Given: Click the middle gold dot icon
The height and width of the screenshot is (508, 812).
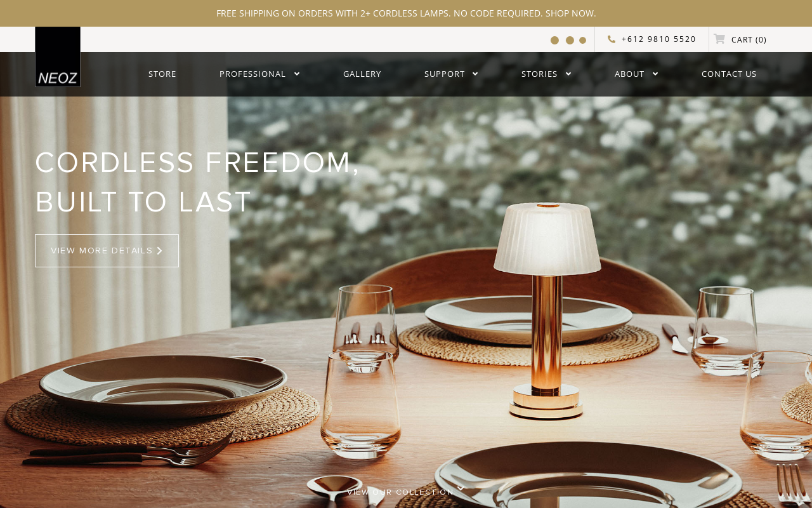Looking at the screenshot, I should [x=570, y=40].
